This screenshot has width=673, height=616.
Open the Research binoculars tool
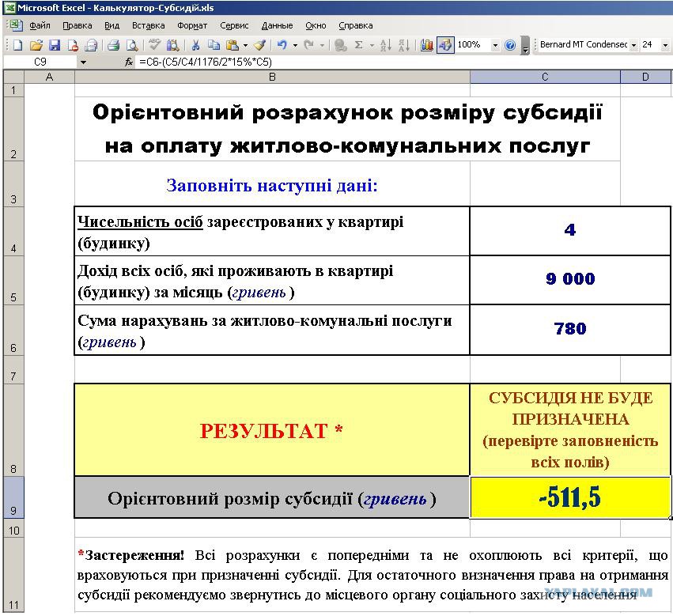(x=173, y=45)
